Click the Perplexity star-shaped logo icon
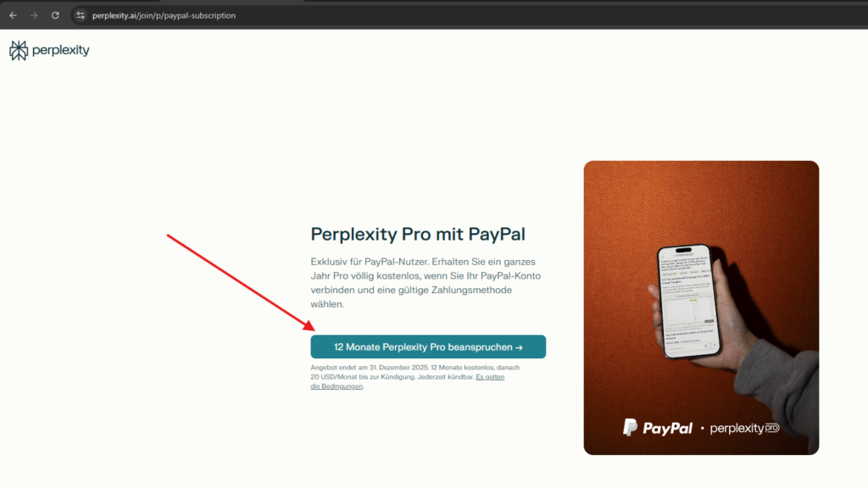The height and width of the screenshot is (488, 868). (19, 50)
